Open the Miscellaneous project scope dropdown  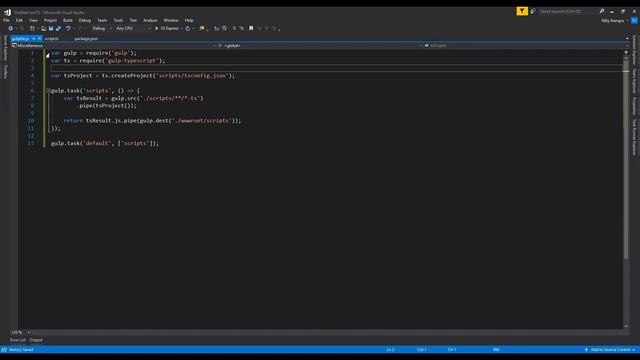(114, 46)
